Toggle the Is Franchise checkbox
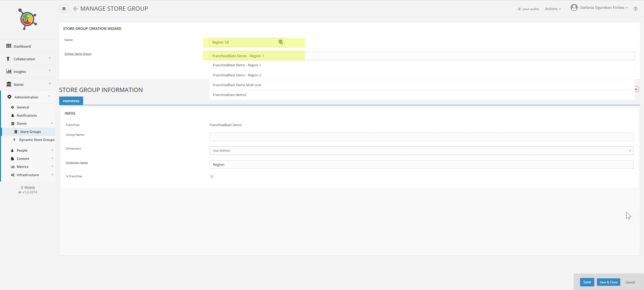 (212, 177)
